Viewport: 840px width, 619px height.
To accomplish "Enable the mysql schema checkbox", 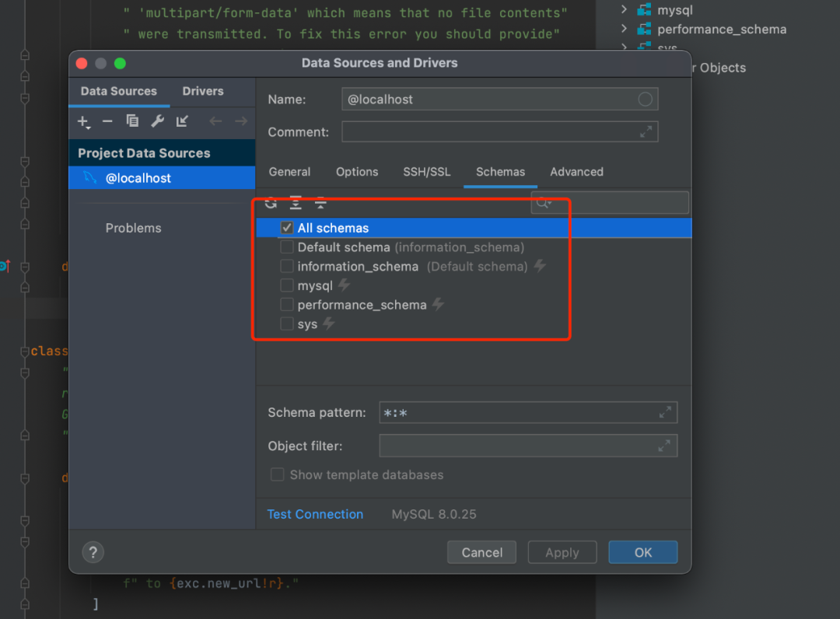I will (x=287, y=285).
